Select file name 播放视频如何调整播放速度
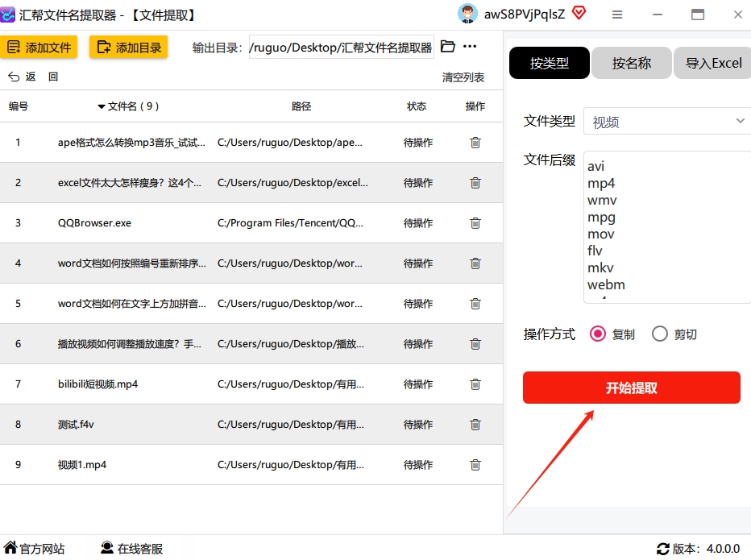The height and width of the screenshot is (560, 751). pyautogui.click(x=129, y=343)
